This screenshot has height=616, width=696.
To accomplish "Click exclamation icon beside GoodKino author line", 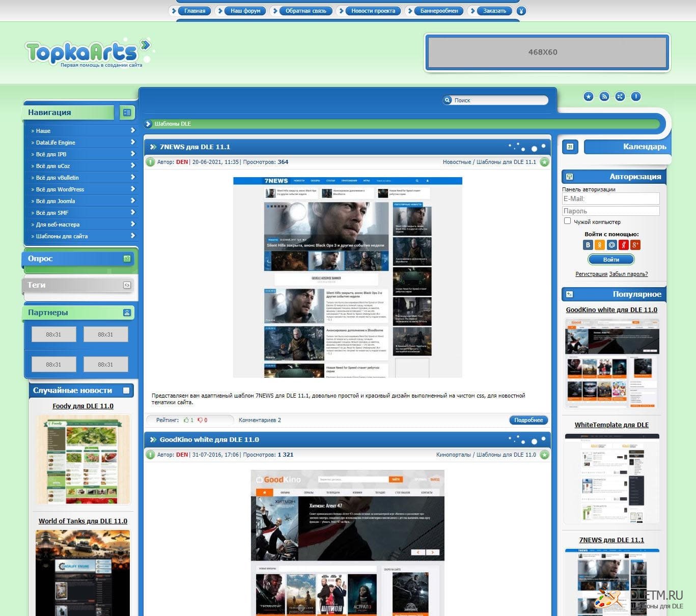I will coord(150,455).
